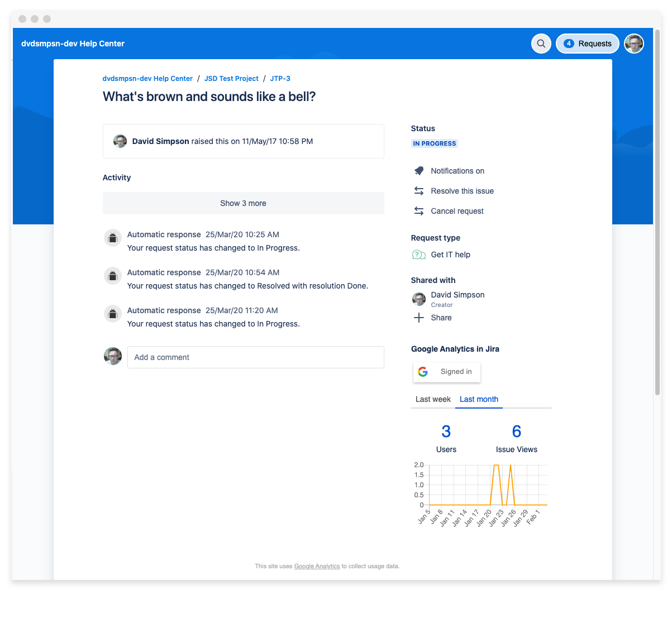Open the JTP-3 breadcrumb link

[x=280, y=79]
